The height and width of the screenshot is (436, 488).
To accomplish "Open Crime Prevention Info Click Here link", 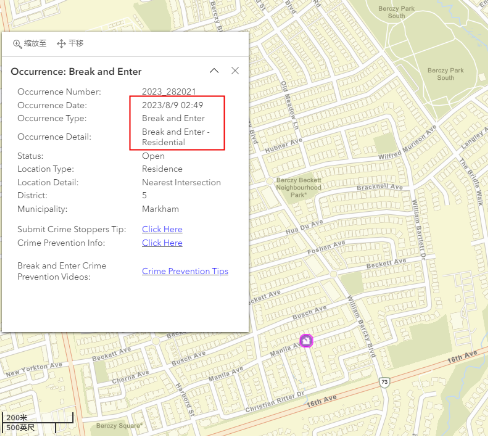I will tap(162, 243).
